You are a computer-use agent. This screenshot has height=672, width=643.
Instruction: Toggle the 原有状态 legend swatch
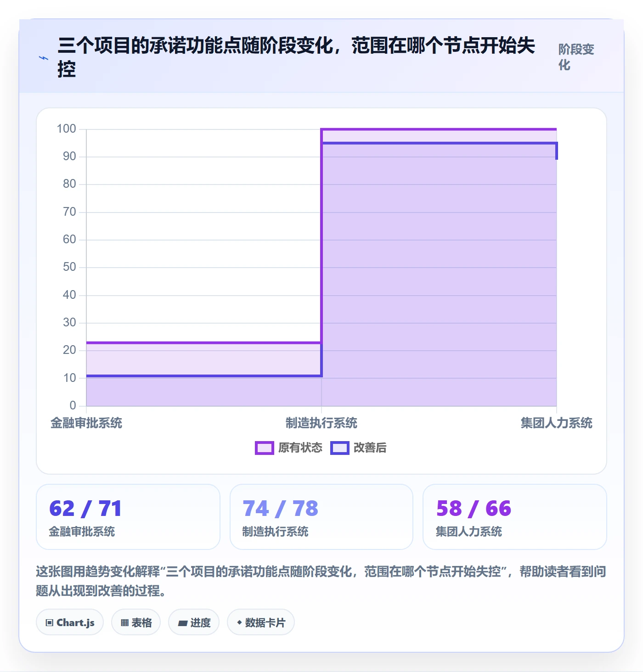click(x=265, y=448)
